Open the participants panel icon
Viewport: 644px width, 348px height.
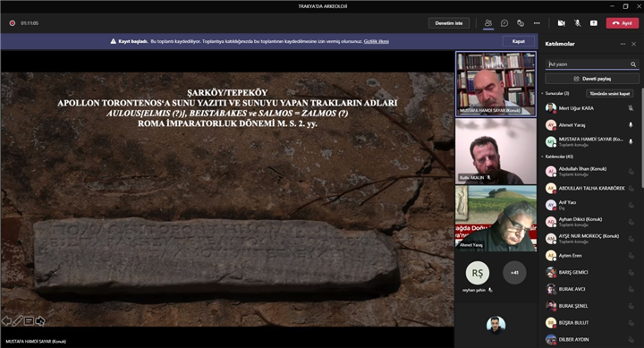coord(488,23)
